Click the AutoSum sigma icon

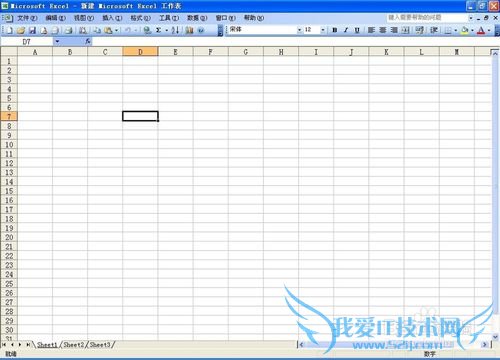159,30
